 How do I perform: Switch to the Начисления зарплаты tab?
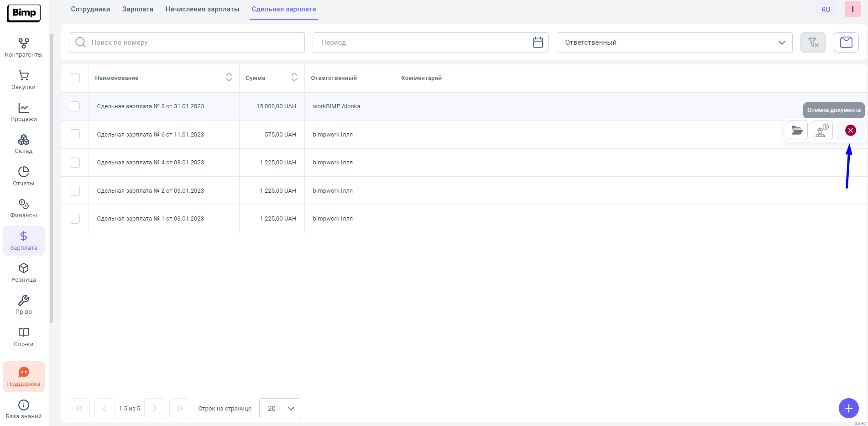[202, 9]
